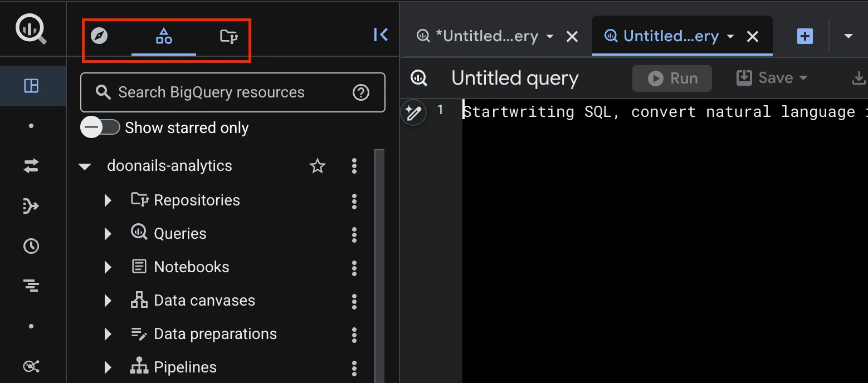Image resolution: width=868 pixels, height=383 pixels.
Task: Open Repositories more actions menu
Action: [x=354, y=201]
